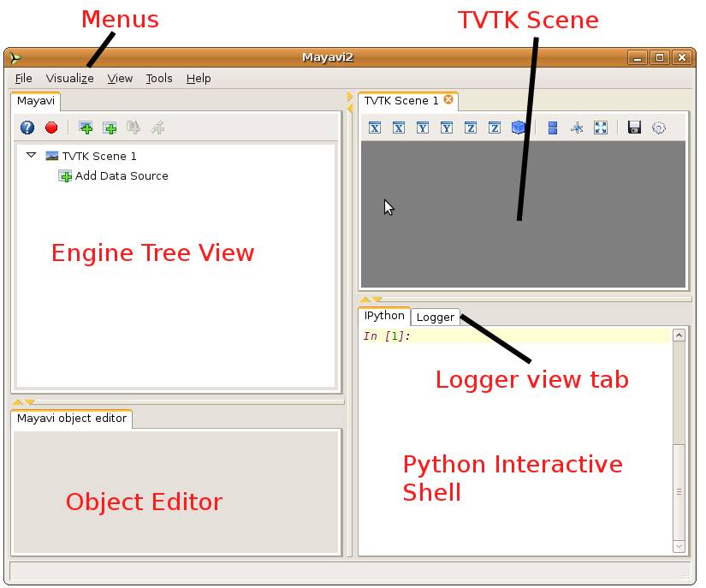Start script recording with the red button
Screen dimensions: 706x588
(51, 128)
